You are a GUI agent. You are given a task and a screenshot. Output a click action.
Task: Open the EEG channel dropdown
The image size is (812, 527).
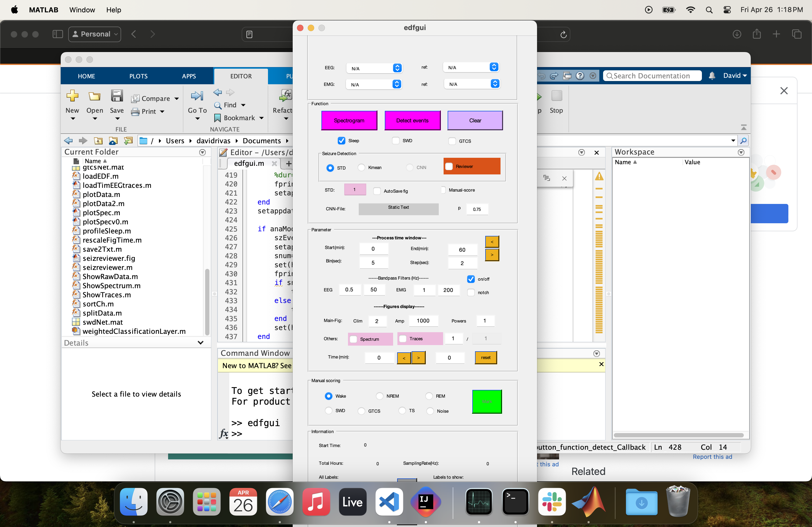(x=374, y=68)
